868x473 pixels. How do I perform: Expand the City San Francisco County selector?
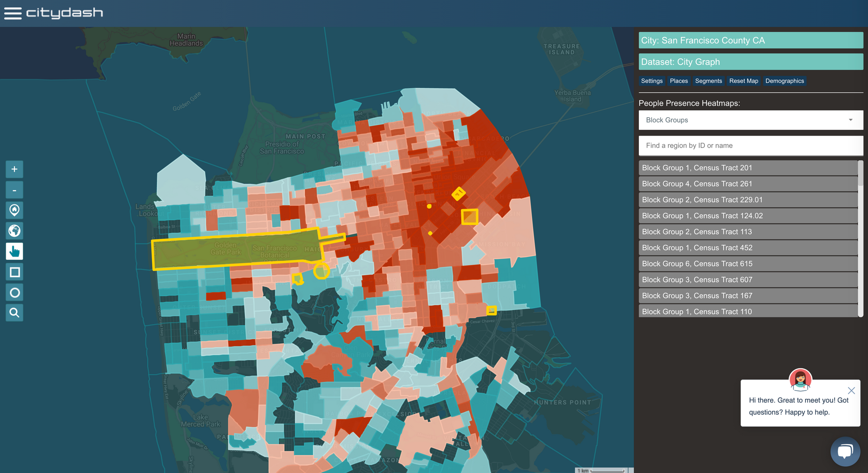tap(750, 40)
